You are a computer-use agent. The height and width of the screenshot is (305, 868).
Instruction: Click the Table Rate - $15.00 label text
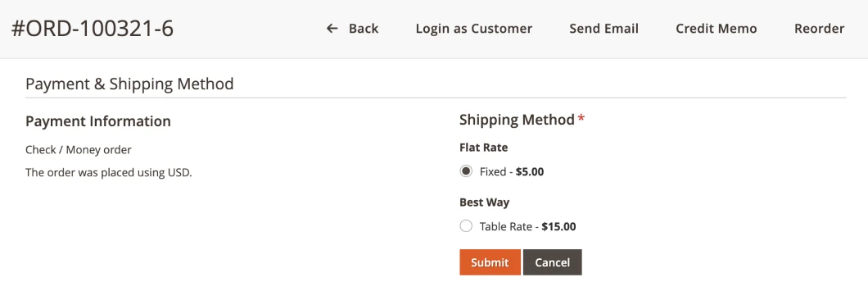coord(527,226)
